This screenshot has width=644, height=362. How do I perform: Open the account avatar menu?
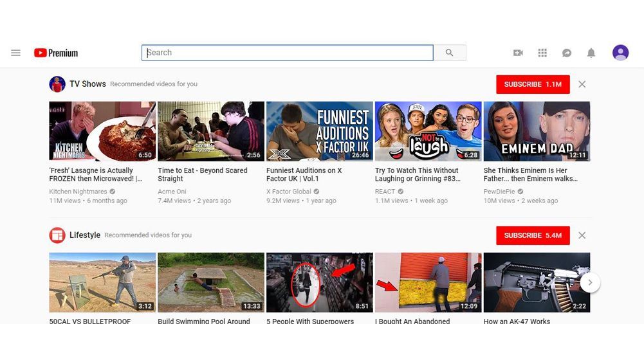(x=620, y=53)
